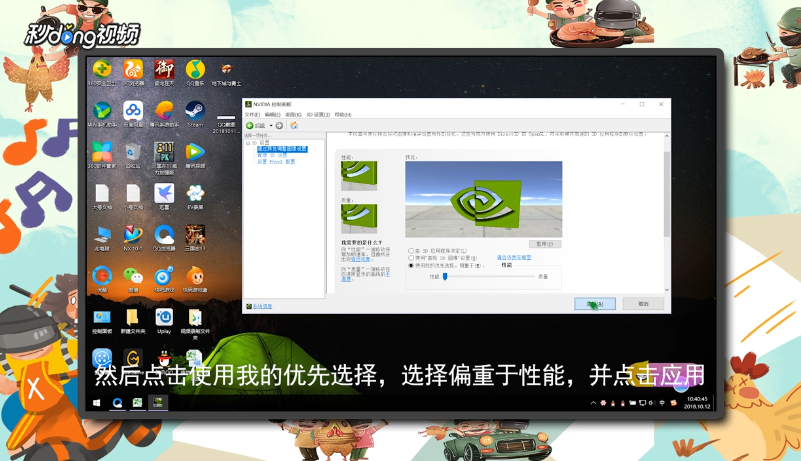Select 管理 3D 设置 tree item
This screenshot has height=461, width=801.
(272, 155)
